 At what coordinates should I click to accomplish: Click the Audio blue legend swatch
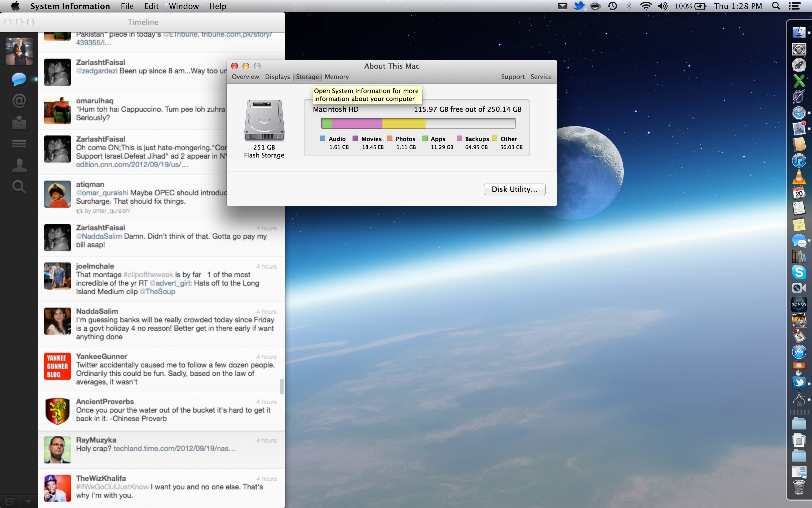click(323, 138)
